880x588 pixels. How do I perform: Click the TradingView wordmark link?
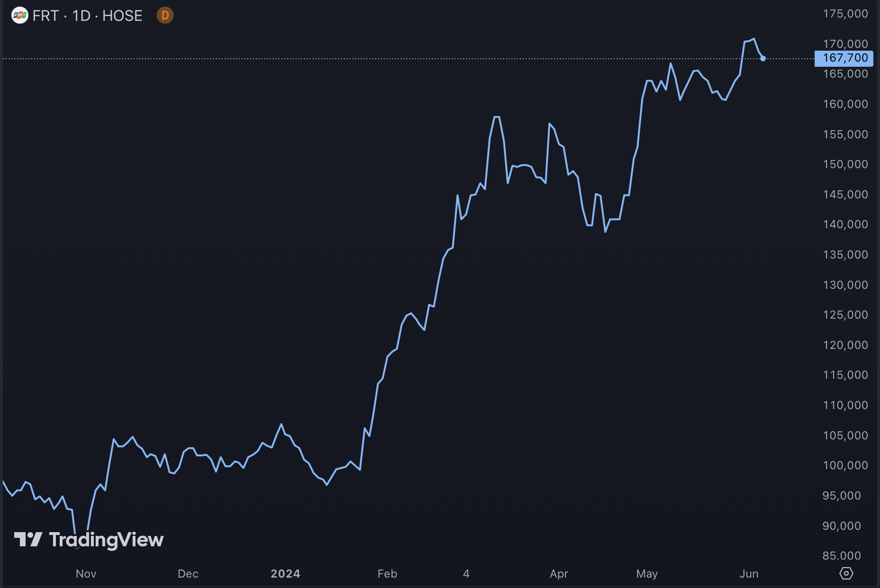tap(106, 539)
